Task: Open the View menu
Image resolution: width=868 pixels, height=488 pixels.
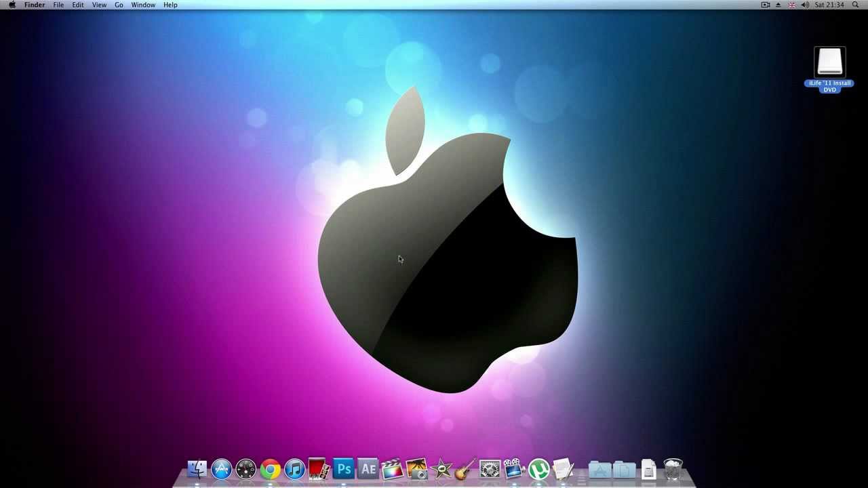Action: [x=99, y=5]
